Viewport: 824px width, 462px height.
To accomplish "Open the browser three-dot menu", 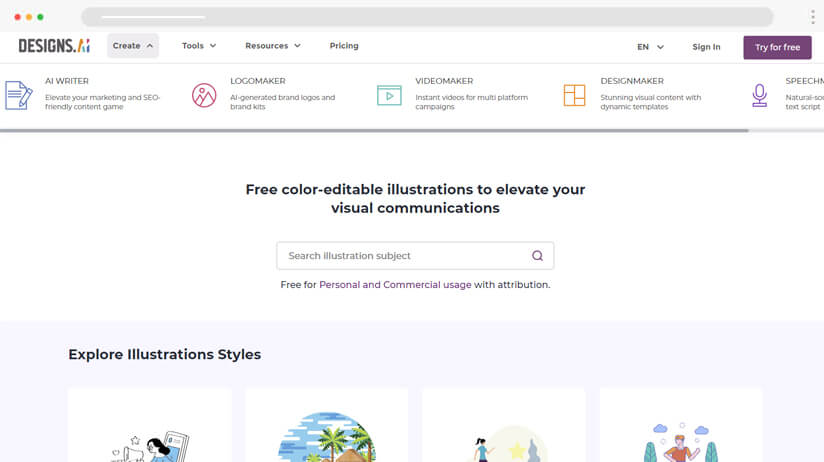I will [x=812, y=17].
